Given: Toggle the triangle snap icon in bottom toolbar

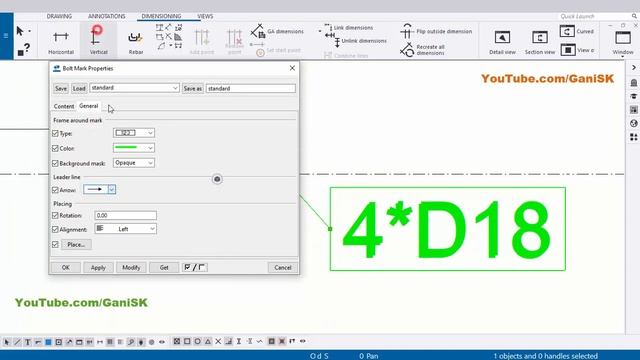Looking at the screenshot, I should click(208, 341).
